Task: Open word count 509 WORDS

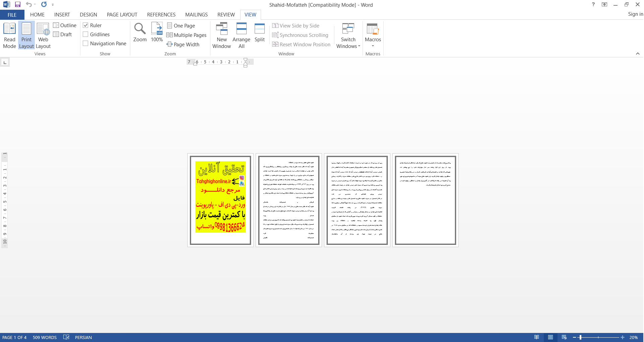Action: pos(45,337)
